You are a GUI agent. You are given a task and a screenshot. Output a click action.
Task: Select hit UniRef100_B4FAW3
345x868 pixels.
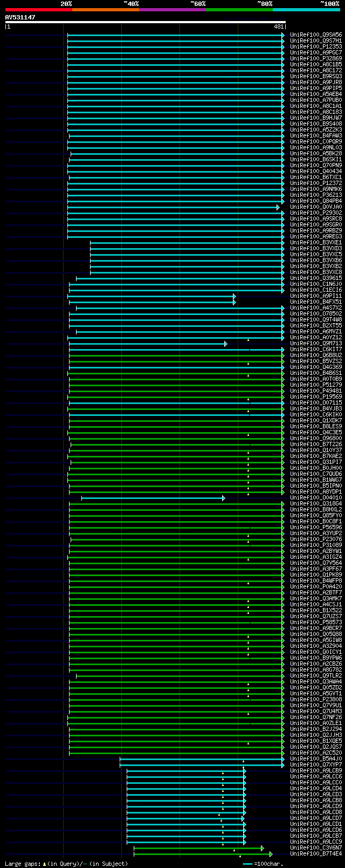pyautogui.click(x=316, y=135)
